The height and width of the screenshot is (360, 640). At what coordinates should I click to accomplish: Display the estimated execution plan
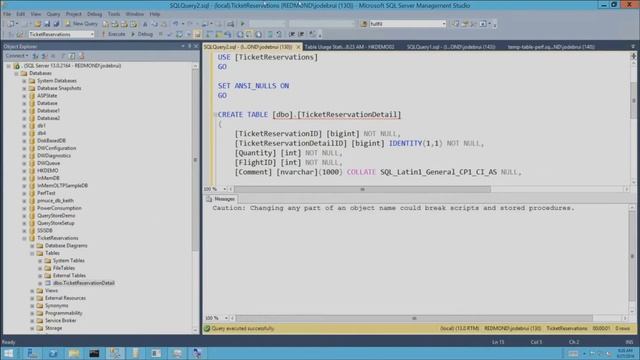[179, 34]
